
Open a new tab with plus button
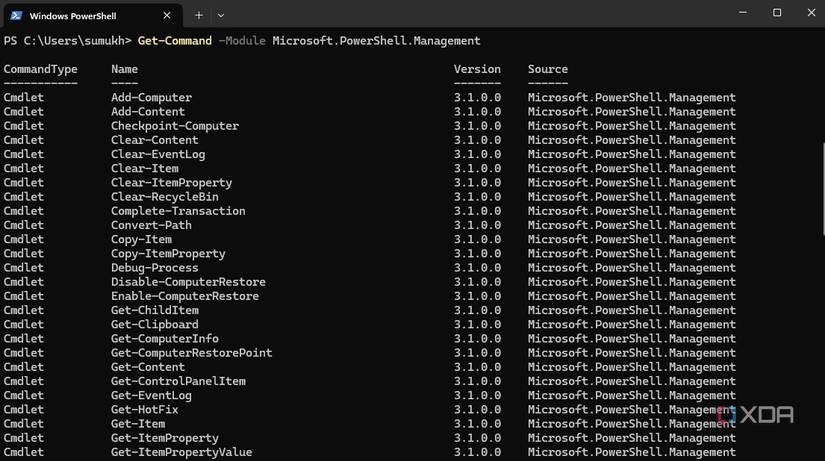pos(198,15)
